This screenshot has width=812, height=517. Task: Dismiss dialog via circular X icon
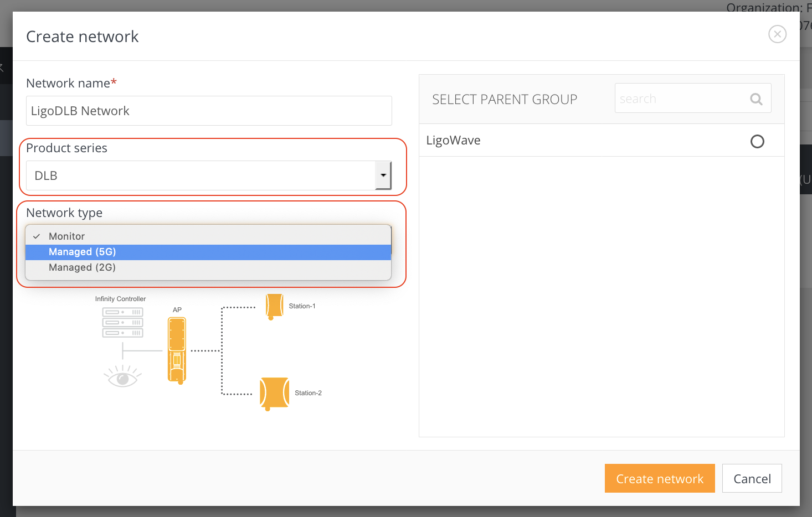point(777,34)
